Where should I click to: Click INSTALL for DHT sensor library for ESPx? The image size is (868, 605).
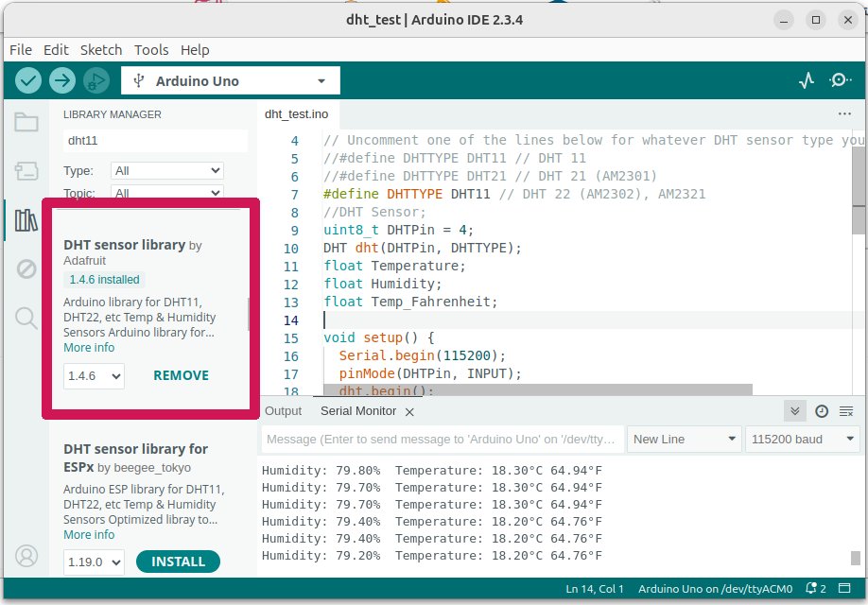click(x=178, y=562)
